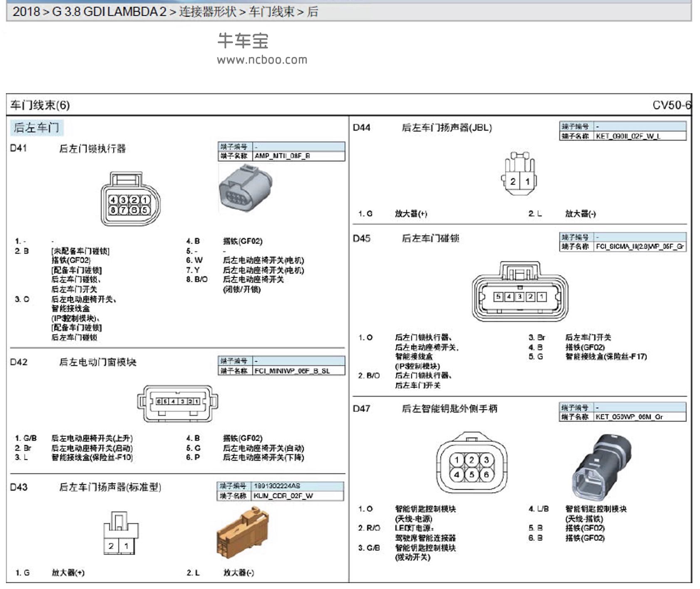
Task: Click the D41 gray connector 3D image
Action: click(x=246, y=188)
